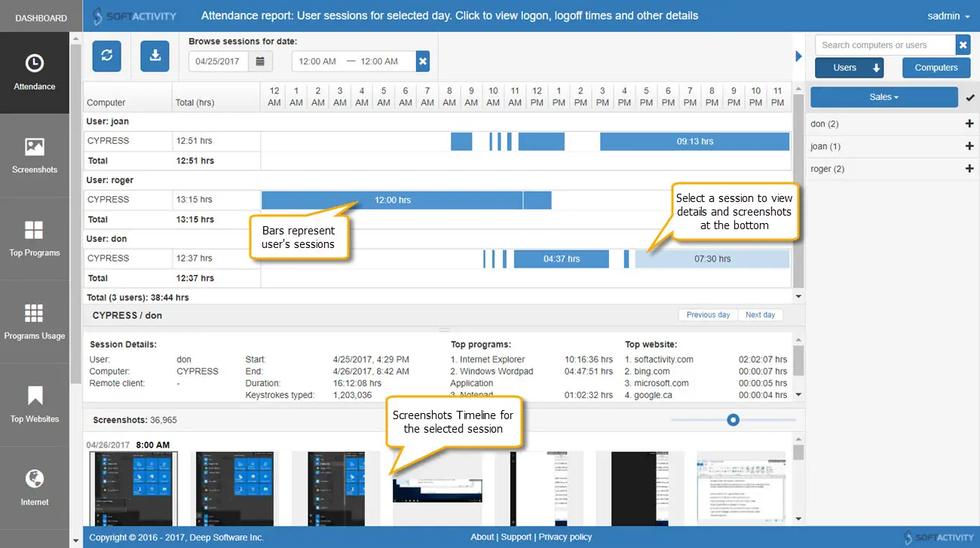
Task: Click the download report icon button
Action: click(x=155, y=56)
